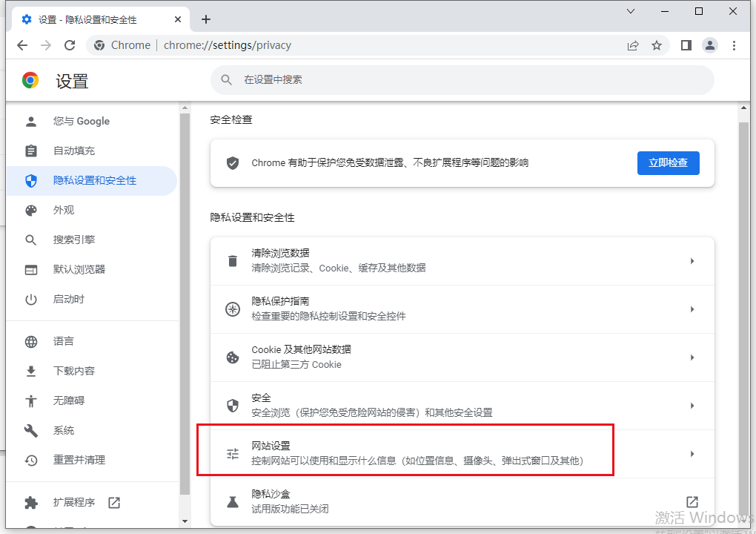Select 隐私设置和安全性 in the sidebar
This screenshot has width=756, height=534.
pyautogui.click(x=92, y=181)
